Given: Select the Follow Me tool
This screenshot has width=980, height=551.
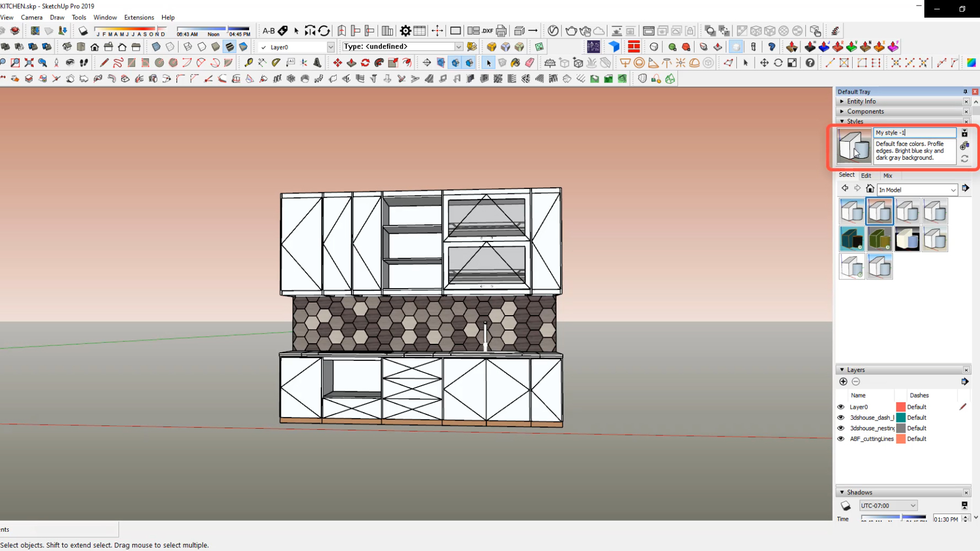Looking at the screenshot, I should pyautogui.click(x=379, y=63).
